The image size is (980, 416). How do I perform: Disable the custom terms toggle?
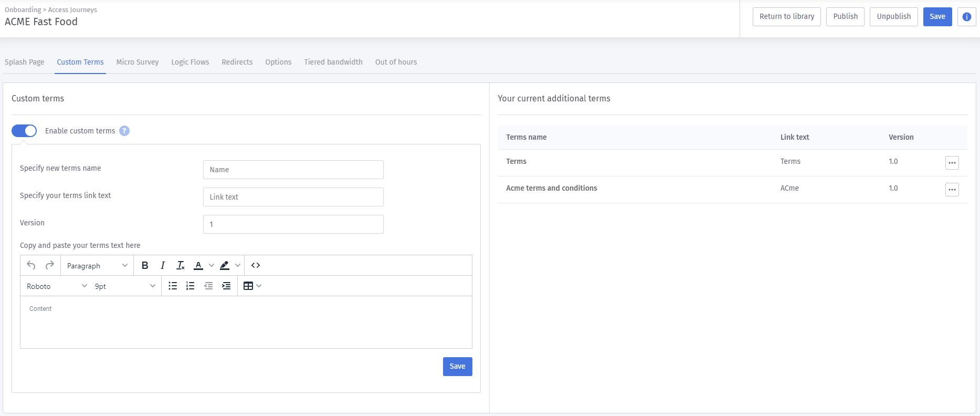point(24,131)
